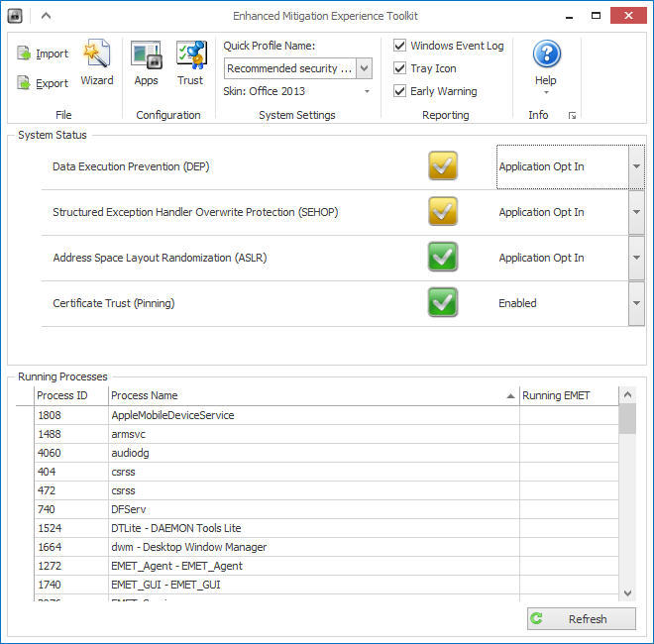654x644 pixels.
Task: Close the EMET window
Action: pyautogui.click(x=628, y=16)
